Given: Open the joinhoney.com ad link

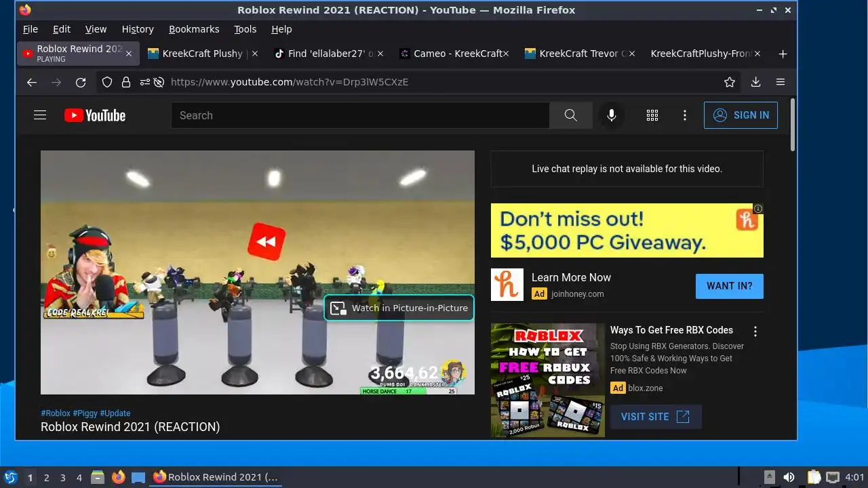Looking at the screenshot, I should click(x=578, y=294).
